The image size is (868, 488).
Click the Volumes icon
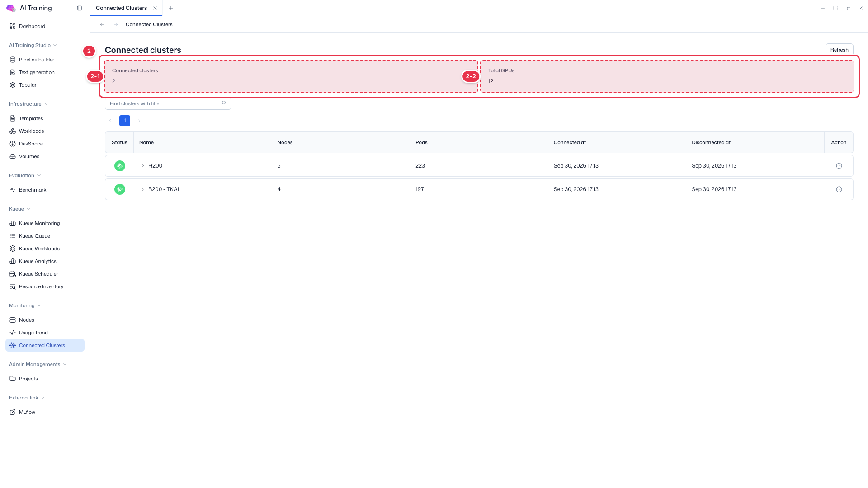point(13,156)
